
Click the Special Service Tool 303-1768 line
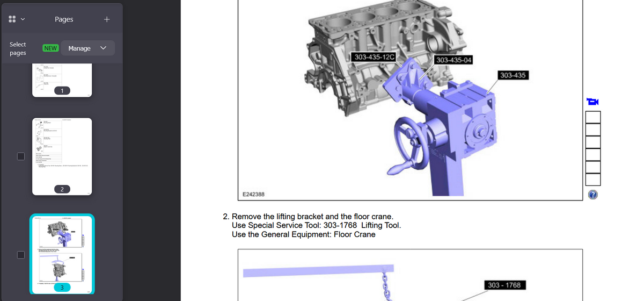316,226
